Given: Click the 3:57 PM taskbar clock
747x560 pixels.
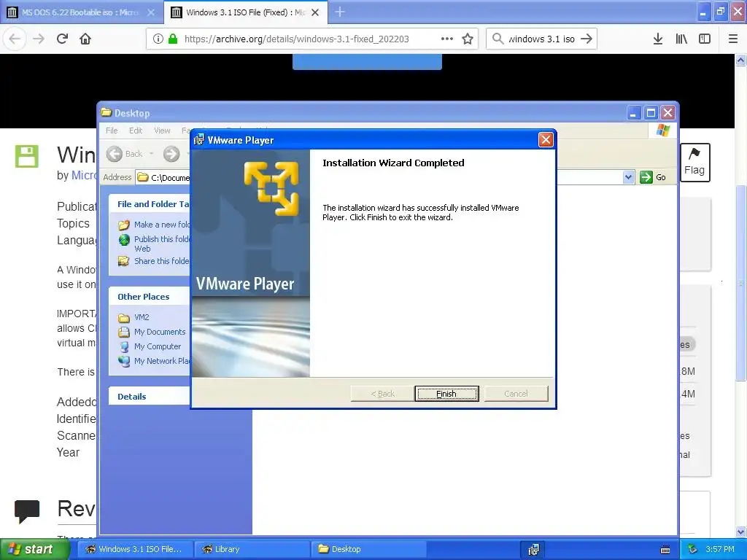Looking at the screenshot, I should [720, 549].
